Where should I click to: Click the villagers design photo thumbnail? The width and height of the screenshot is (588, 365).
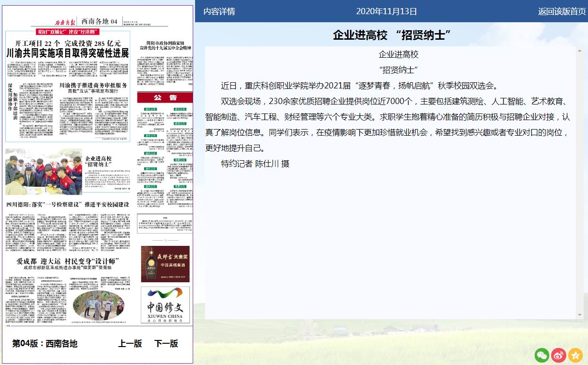pyautogui.click(x=98, y=305)
